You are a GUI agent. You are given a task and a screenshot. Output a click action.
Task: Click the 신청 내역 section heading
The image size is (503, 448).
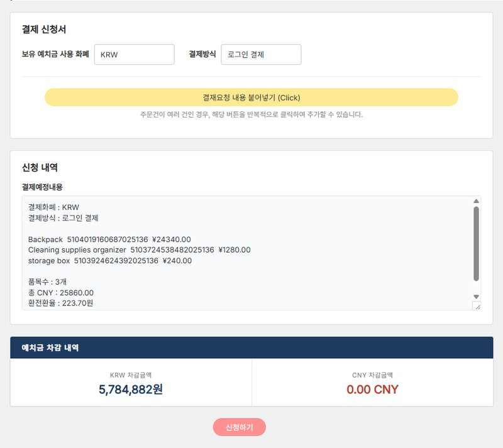point(40,167)
